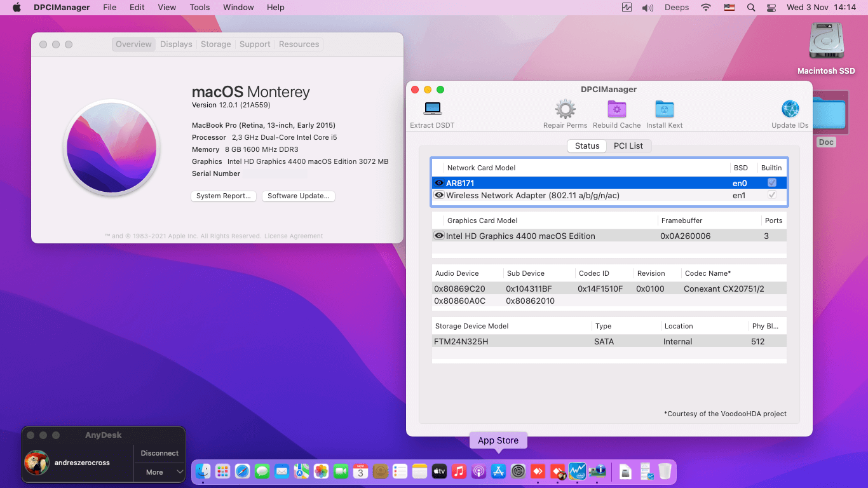This screenshot has width=868, height=488.
Task: Open Photos app in the Dock
Action: point(321,471)
